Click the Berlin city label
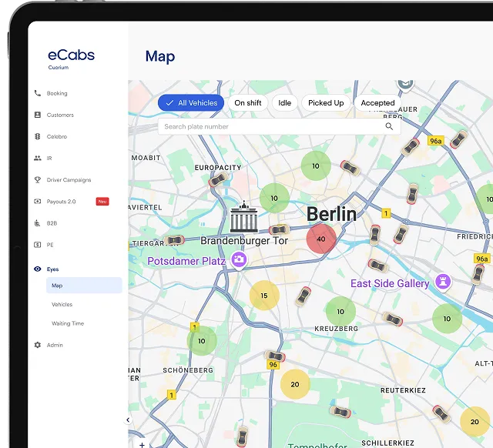 (331, 214)
